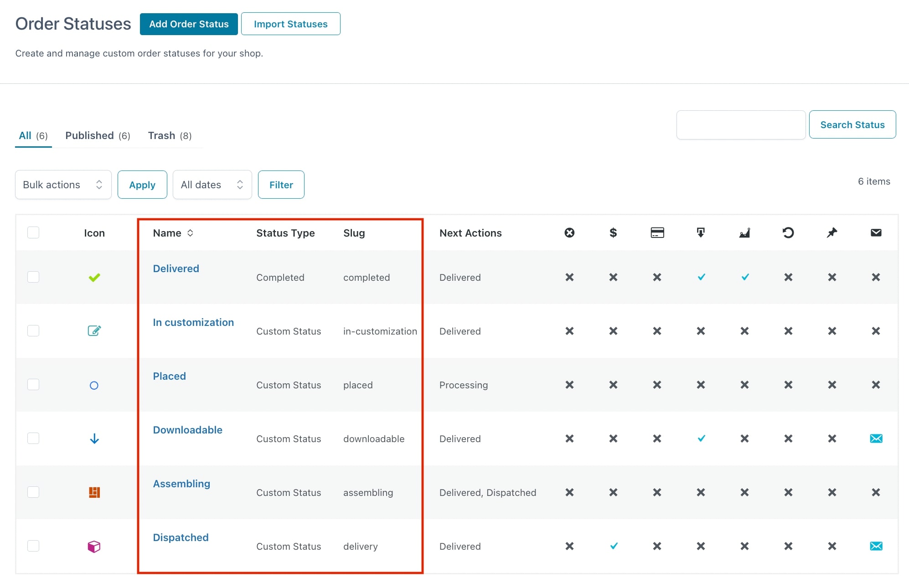
Task: Focus the status search input field
Action: pyautogui.click(x=741, y=124)
